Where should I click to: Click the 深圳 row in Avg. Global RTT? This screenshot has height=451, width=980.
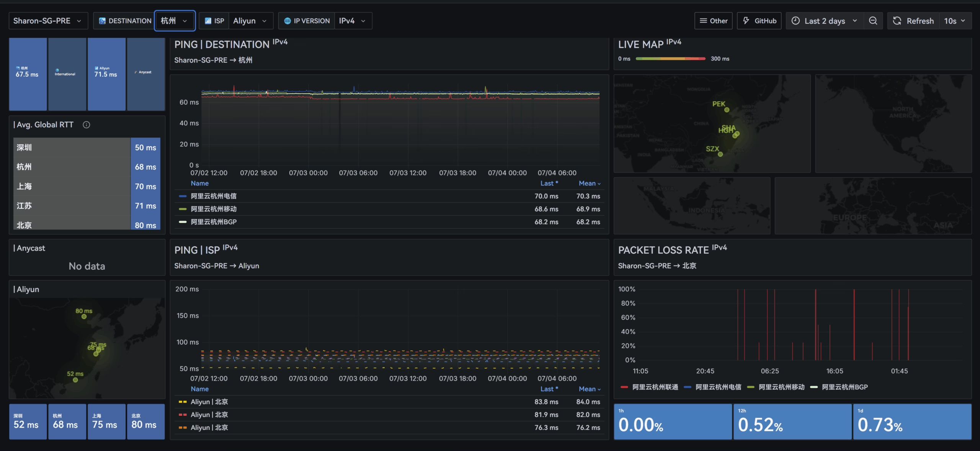coord(87,148)
